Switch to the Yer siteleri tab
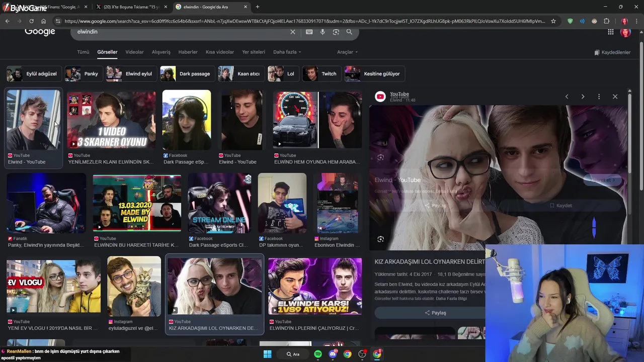The width and height of the screenshot is (644, 362). 254,52
